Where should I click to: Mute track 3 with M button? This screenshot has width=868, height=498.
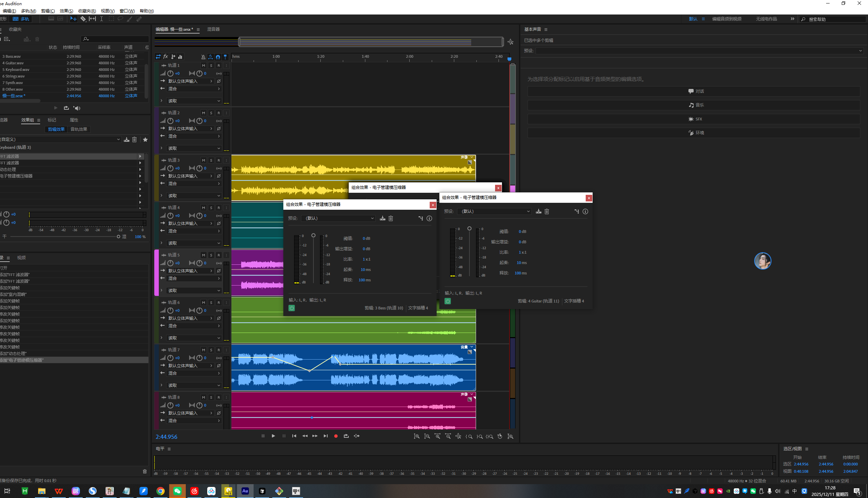pyautogui.click(x=203, y=160)
